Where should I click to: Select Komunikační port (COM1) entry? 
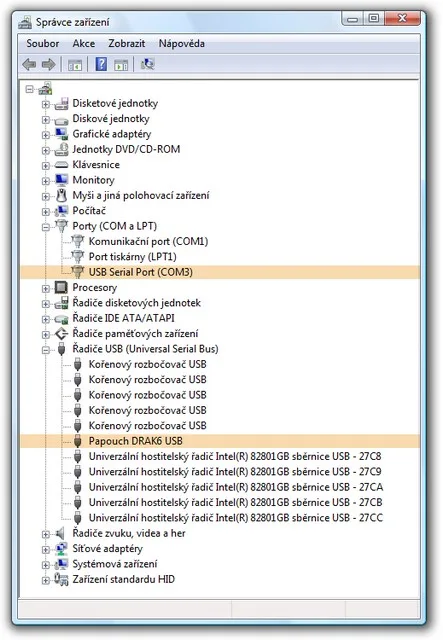(x=148, y=241)
